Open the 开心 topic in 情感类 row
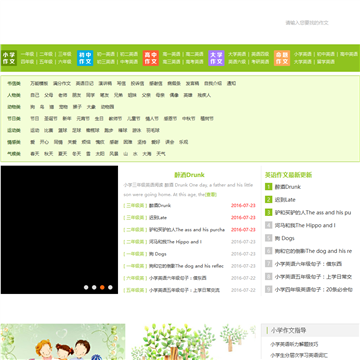Image resolution: width=360 pixels, height=360 pixels. pos(44,142)
